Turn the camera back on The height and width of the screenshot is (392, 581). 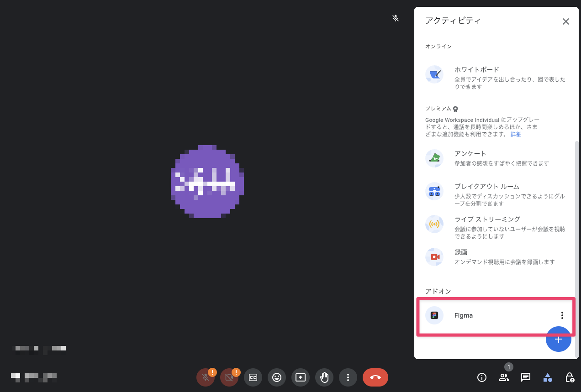click(229, 377)
